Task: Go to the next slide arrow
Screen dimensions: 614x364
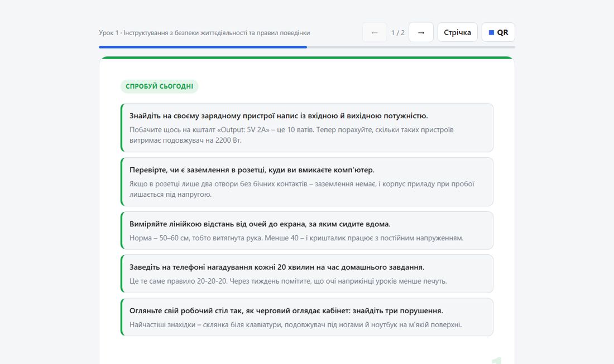Action: pyautogui.click(x=421, y=32)
